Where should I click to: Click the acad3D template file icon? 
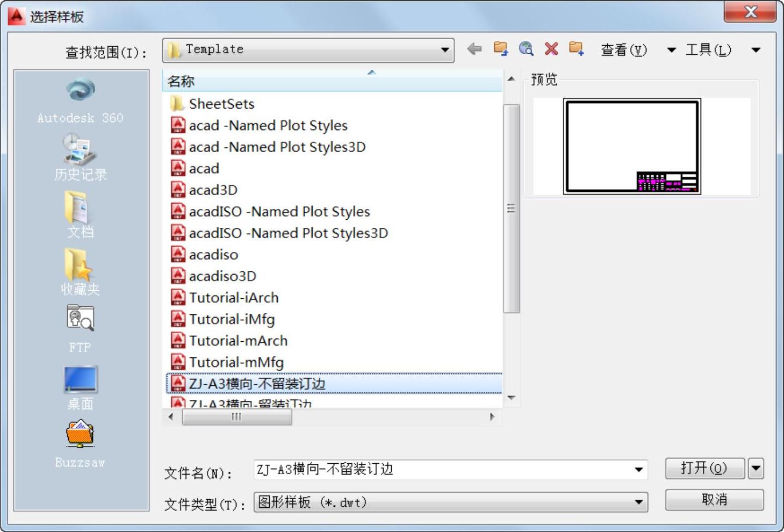[178, 190]
